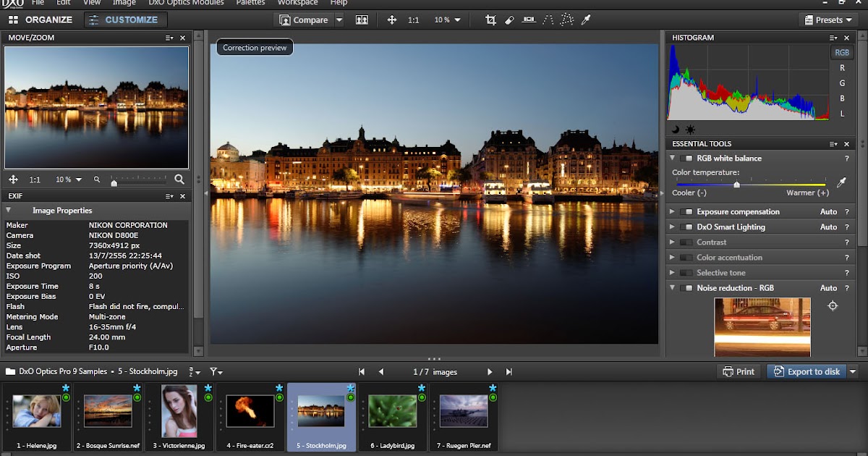Open Compare dropdown arrow
The height and width of the screenshot is (456, 868).
[x=339, y=20]
